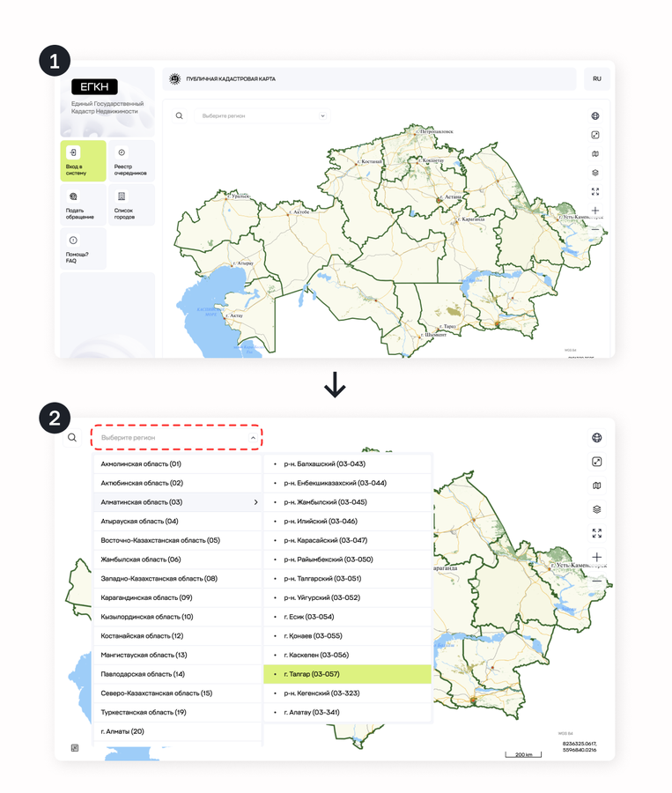Click the magnifier search icon in upper map
Viewport: 672px width, 793px height.
[x=180, y=116]
